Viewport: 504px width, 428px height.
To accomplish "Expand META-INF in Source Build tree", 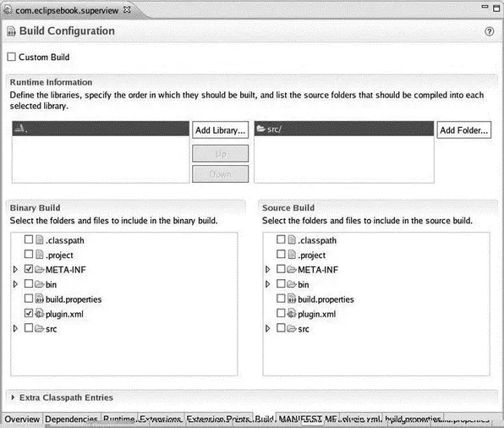I will [x=267, y=269].
